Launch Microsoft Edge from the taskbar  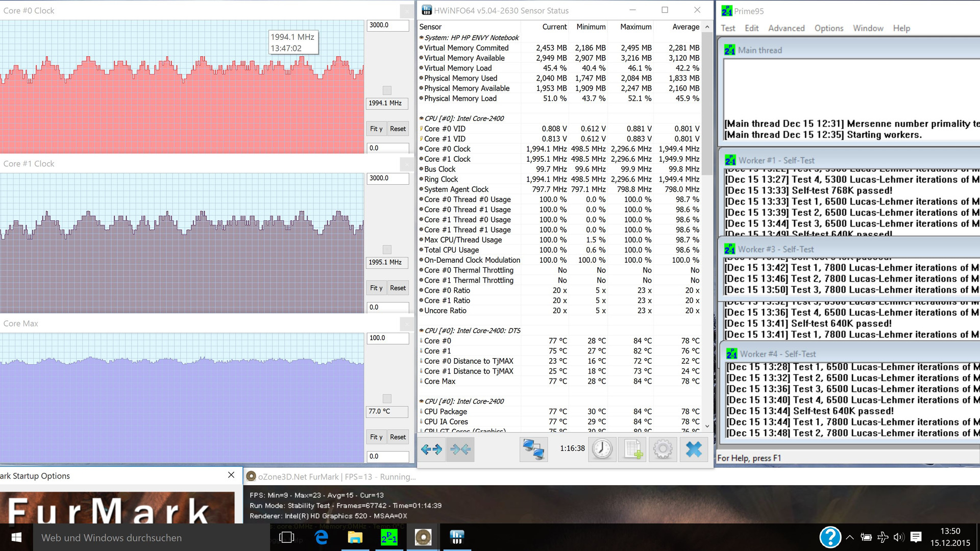point(321,537)
